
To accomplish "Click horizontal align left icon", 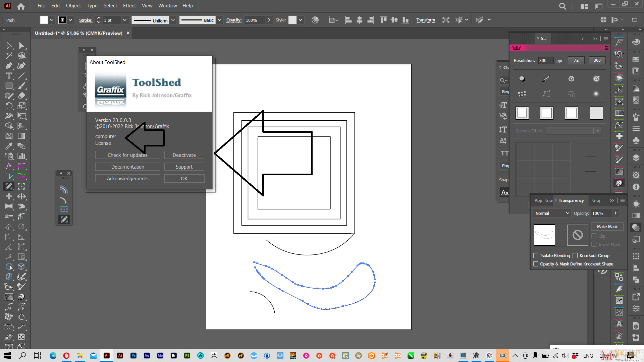I will [x=348, y=20].
